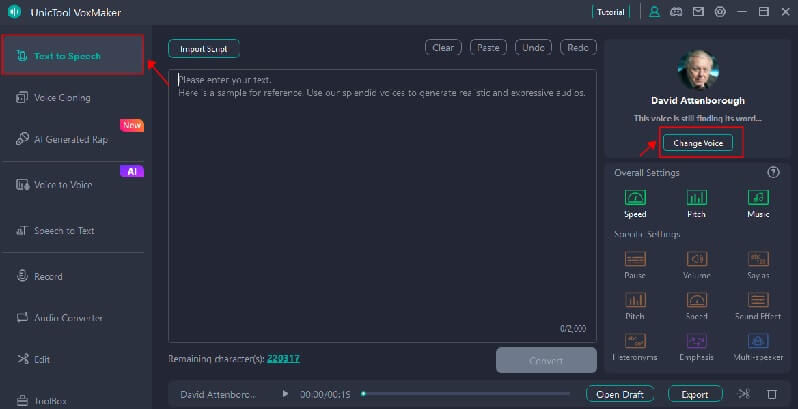This screenshot has height=409, width=798.
Task: Switch to Voice Cloning in sidebar
Action: [62, 97]
